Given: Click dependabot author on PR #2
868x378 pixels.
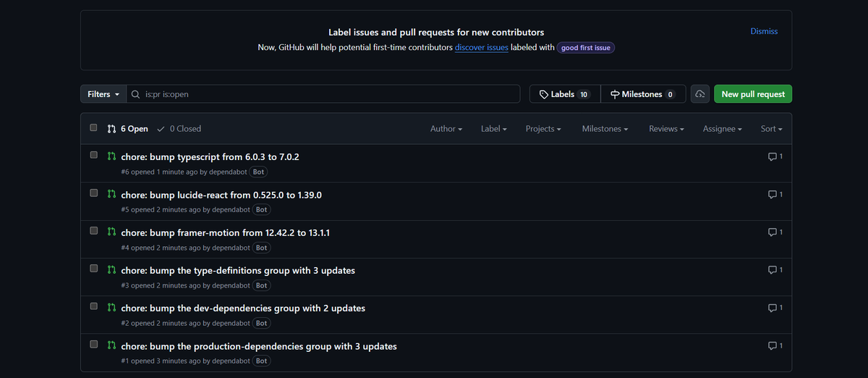Looking at the screenshot, I should tap(231, 323).
